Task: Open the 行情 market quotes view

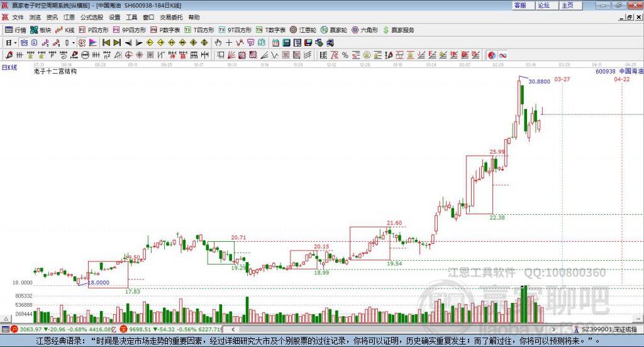Action: 16,30
